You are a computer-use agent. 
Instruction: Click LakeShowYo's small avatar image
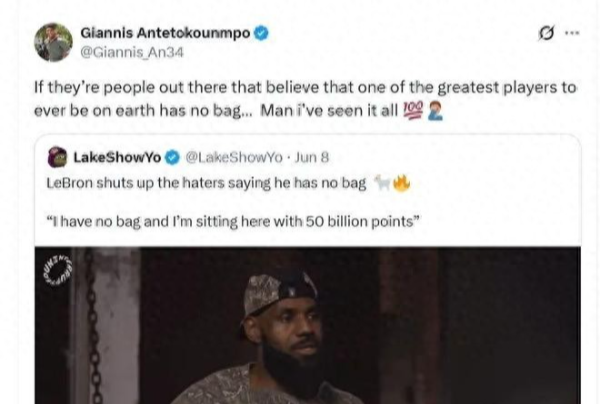tap(58, 157)
